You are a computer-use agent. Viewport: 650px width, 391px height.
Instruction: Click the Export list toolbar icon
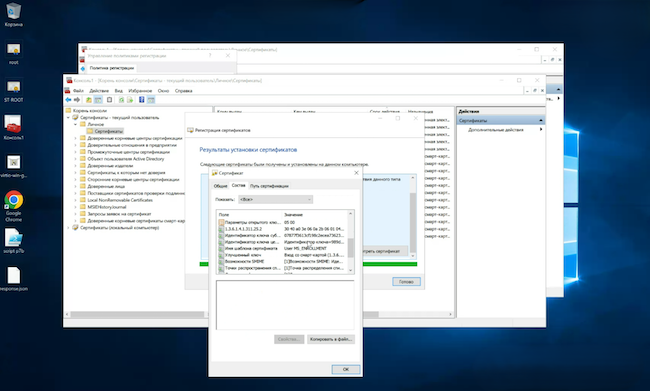[x=130, y=100]
